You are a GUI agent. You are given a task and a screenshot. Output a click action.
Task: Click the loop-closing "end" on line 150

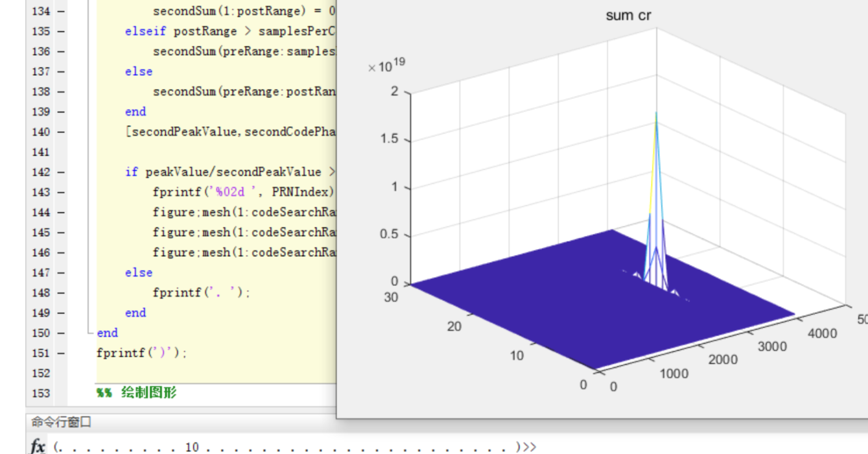click(107, 333)
